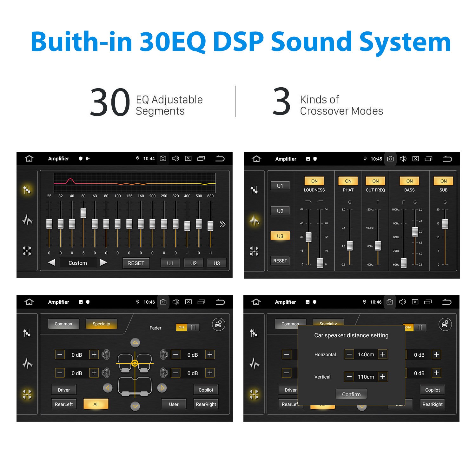Select Common tab on the fader screen
476x476 pixels.
click(63, 324)
